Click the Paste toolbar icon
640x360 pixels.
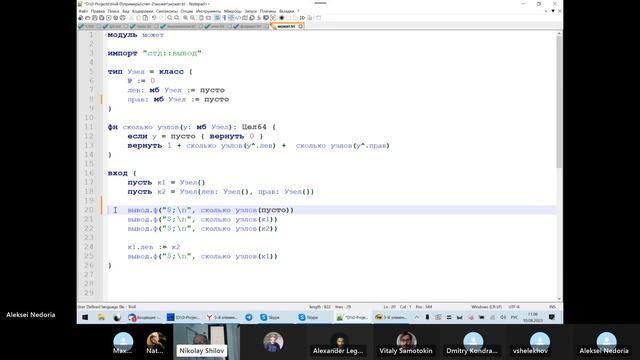click(145, 18)
